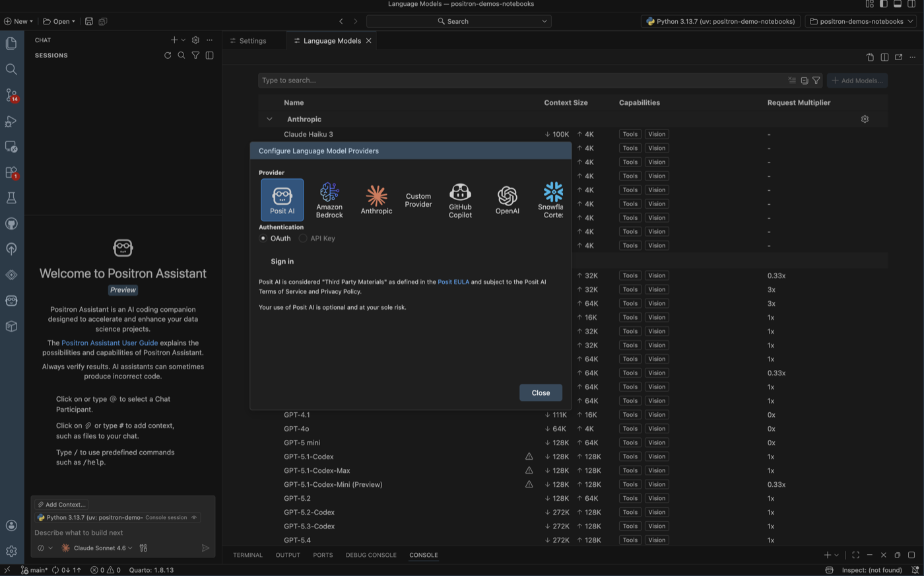Open the Posit EULA link

click(453, 282)
